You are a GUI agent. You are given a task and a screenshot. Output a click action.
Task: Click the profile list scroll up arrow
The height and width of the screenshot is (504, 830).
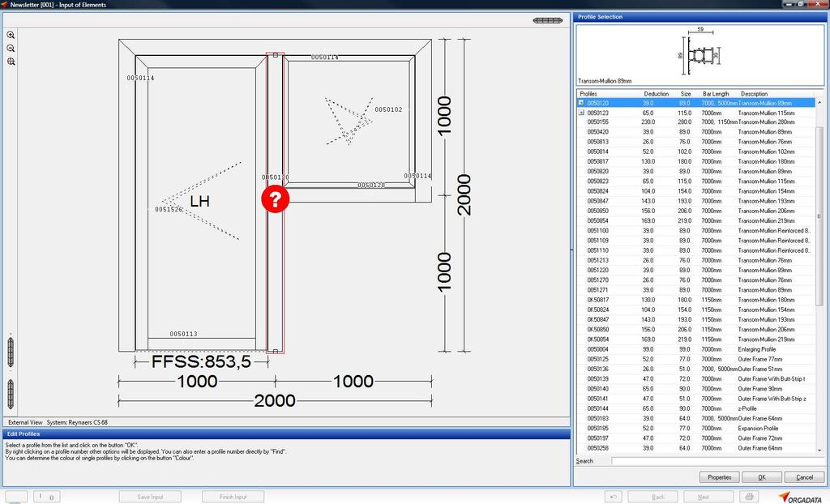[x=819, y=103]
